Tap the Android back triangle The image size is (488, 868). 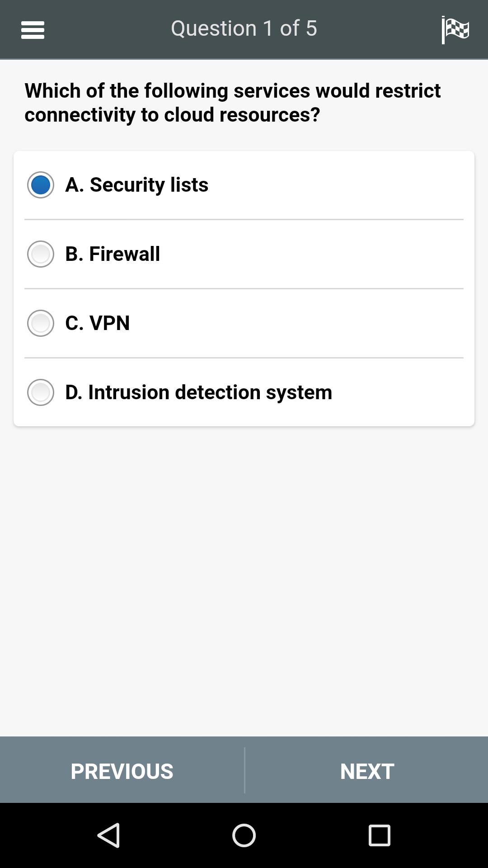(109, 835)
